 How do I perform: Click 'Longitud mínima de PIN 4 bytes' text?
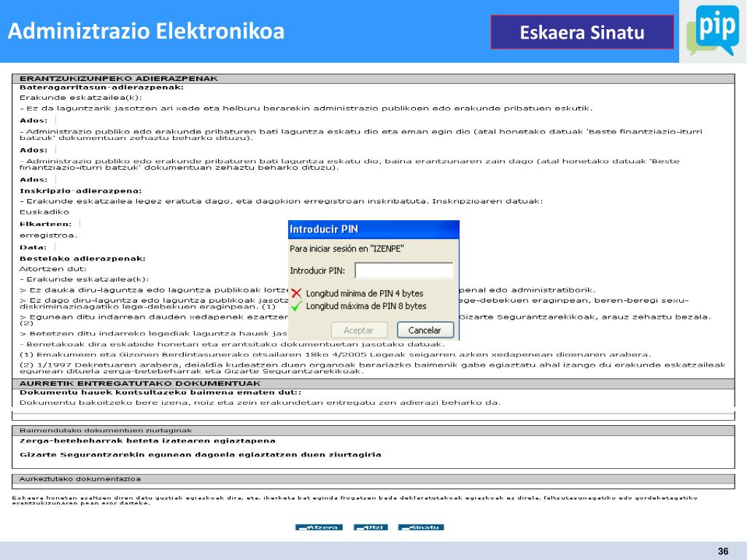pos(365,293)
